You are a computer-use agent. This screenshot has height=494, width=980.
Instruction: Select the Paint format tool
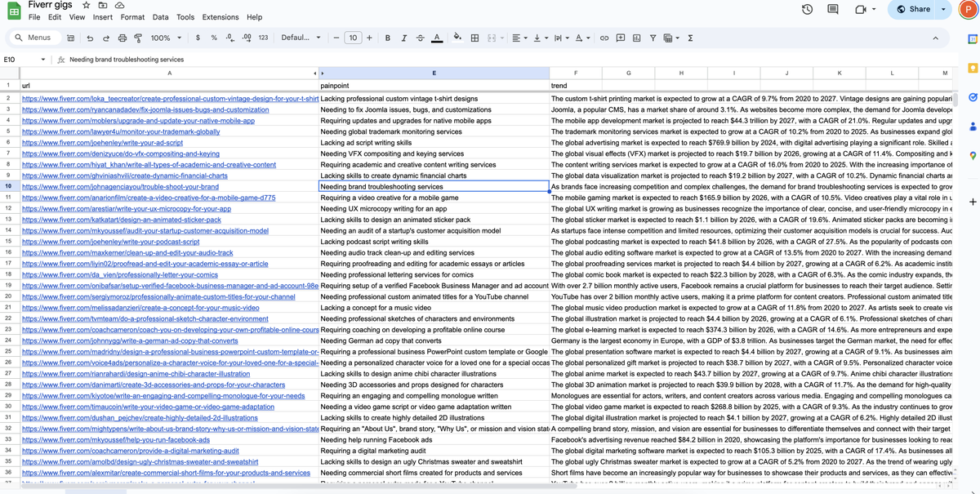(138, 38)
